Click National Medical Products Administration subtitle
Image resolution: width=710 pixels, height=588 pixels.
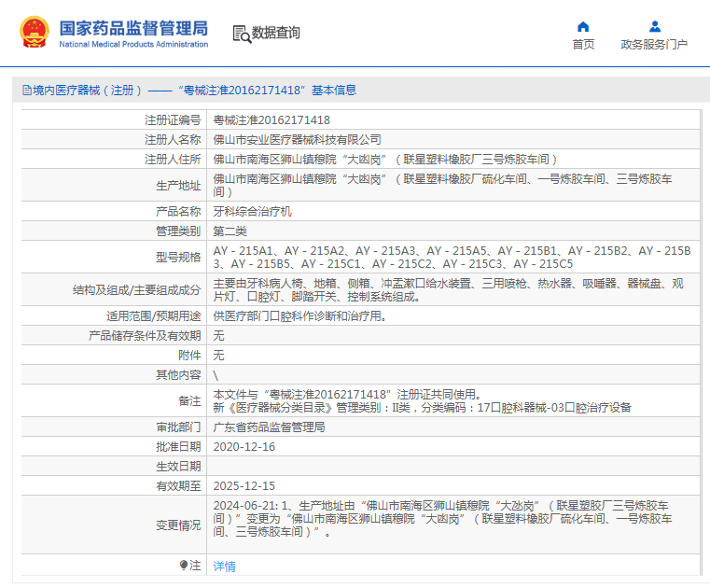133,45
